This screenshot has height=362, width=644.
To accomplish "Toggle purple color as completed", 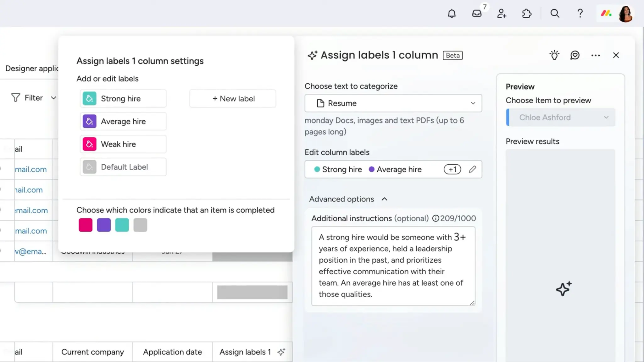I will [104, 225].
